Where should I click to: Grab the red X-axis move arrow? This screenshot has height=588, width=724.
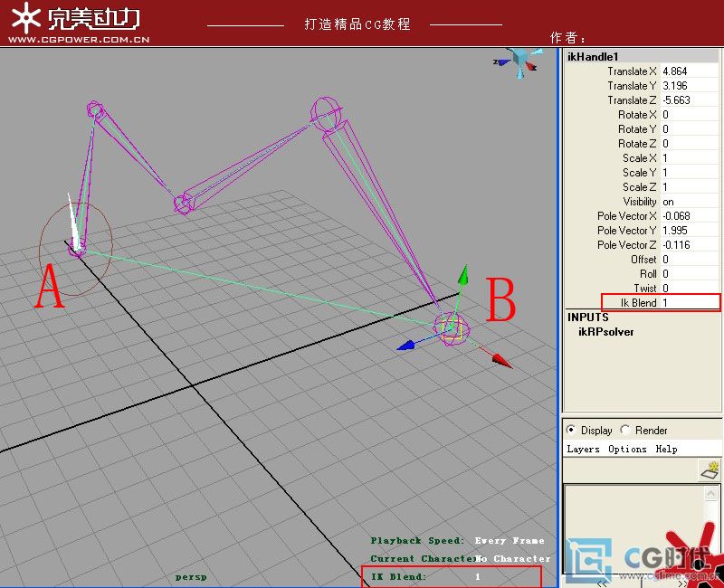click(x=502, y=360)
